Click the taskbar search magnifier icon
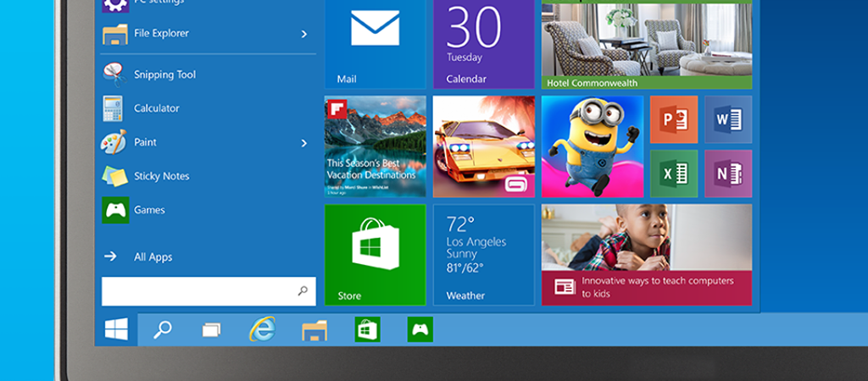 [x=162, y=329]
